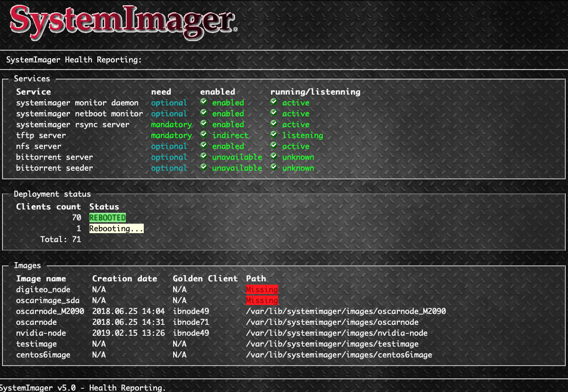
Task: Click 'unavailable' text in bittorrent server row
Action: [x=237, y=157]
